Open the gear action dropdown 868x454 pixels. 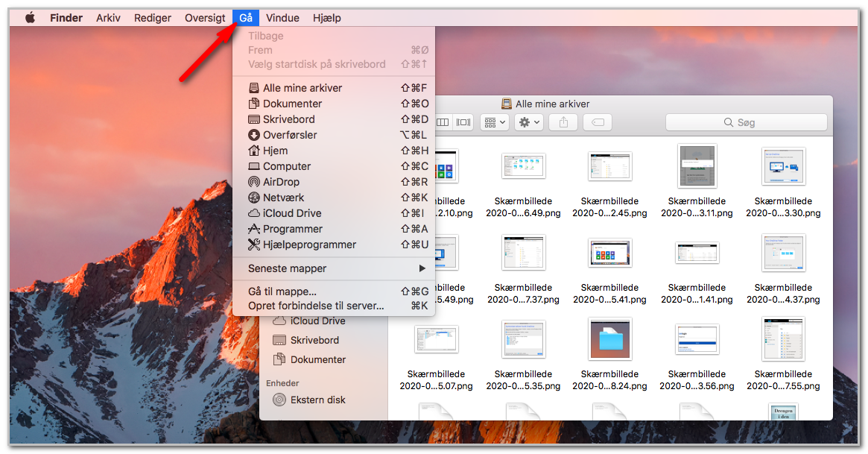(x=529, y=122)
